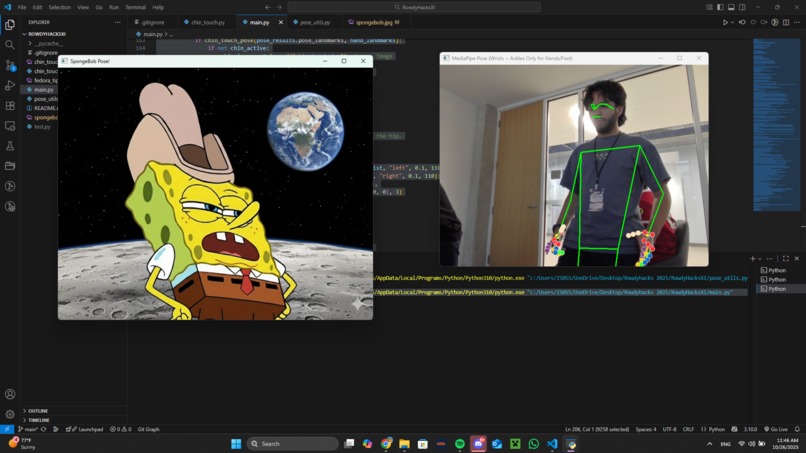Click CRLF line ending in status bar

[x=688, y=429]
